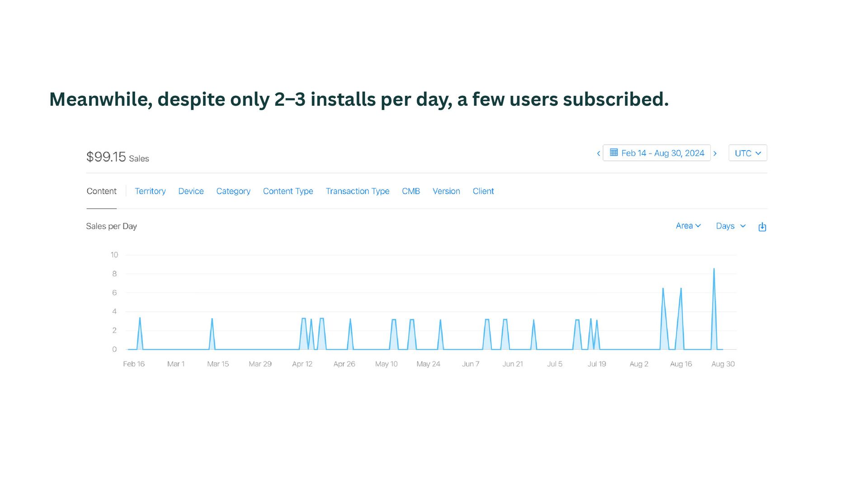Image resolution: width=868 pixels, height=488 pixels.
Task: Open the UTC timezone dropdown
Action: tap(747, 153)
